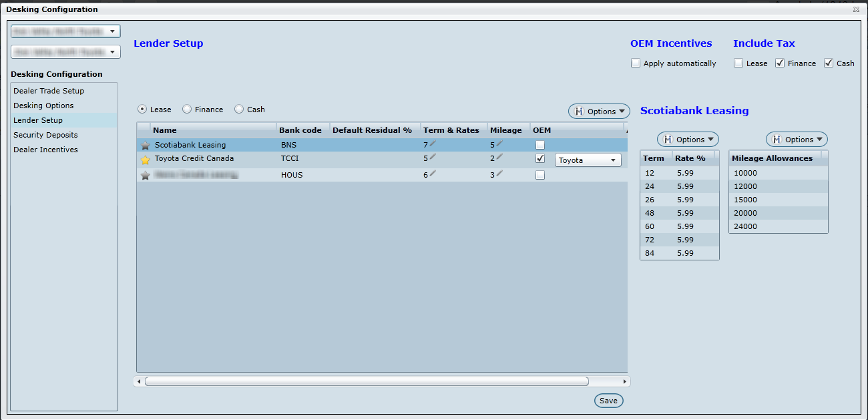Select the 15000 mileage allowance row
This screenshot has width=868, height=420.
pos(745,200)
